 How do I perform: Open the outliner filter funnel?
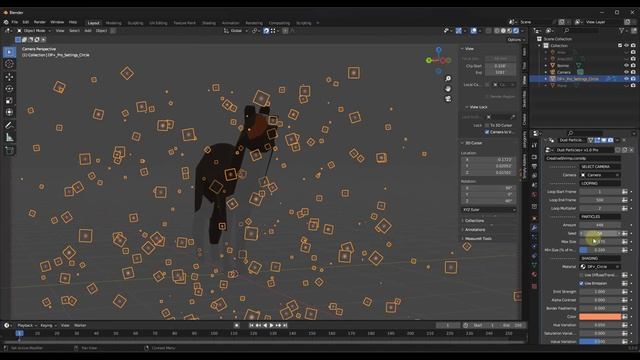pyautogui.click(x=622, y=31)
